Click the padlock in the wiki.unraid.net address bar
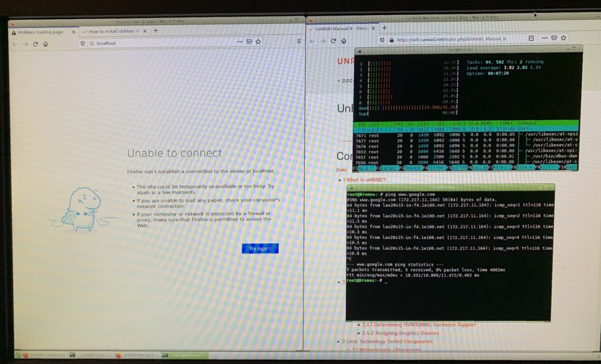The width and height of the screenshot is (601, 364). point(391,40)
